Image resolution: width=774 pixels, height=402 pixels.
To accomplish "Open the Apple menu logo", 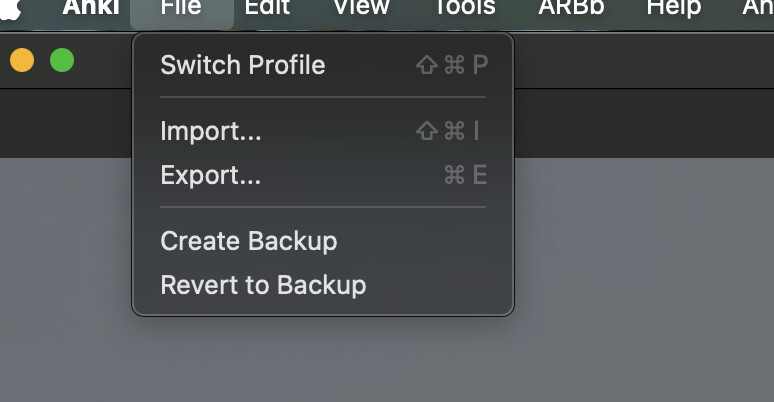I will [10, 9].
